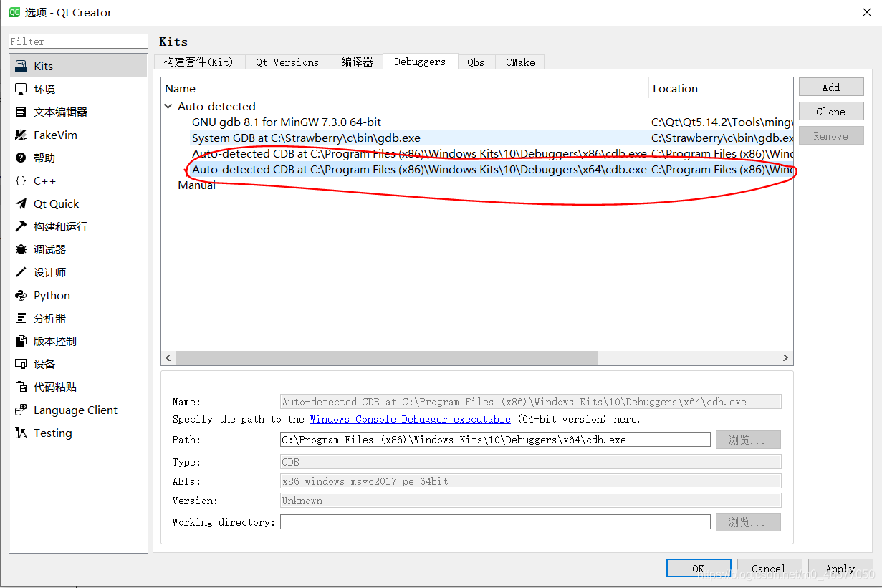The height and width of the screenshot is (588, 882).
Task: Select the Debuggers tab
Action: point(420,62)
